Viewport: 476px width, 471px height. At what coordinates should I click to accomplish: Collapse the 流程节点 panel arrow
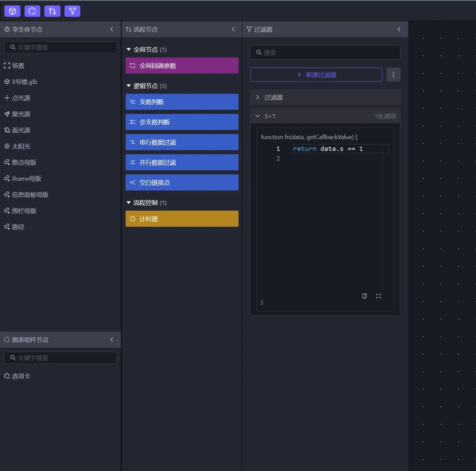(x=233, y=29)
